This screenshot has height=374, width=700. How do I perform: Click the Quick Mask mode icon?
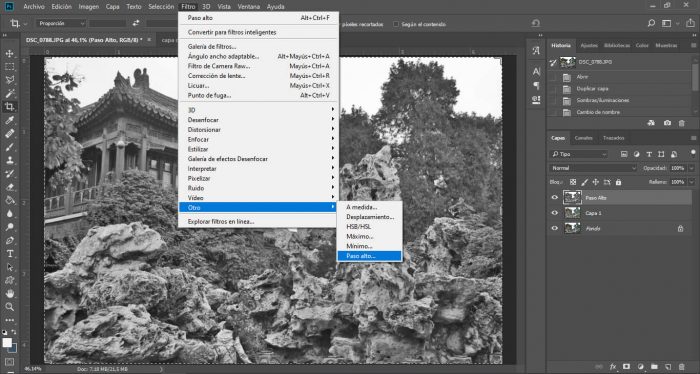[x=9, y=362]
